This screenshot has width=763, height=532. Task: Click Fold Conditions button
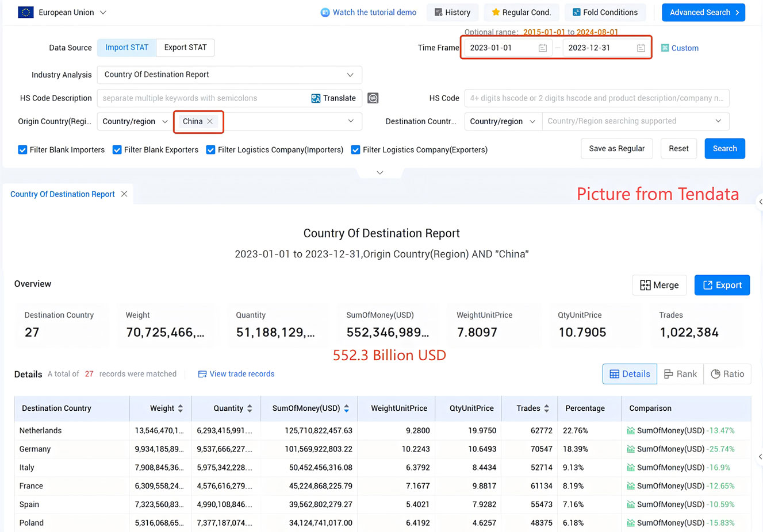click(605, 12)
